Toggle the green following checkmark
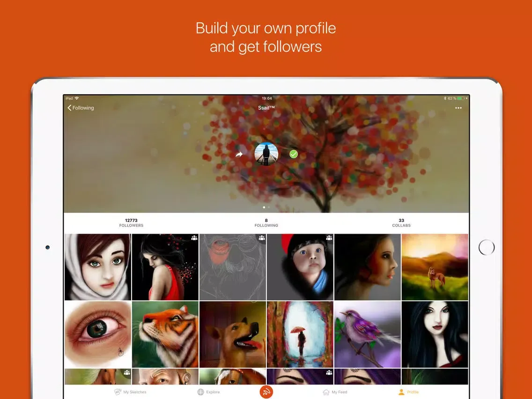The width and height of the screenshot is (532, 399). [x=294, y=154]
